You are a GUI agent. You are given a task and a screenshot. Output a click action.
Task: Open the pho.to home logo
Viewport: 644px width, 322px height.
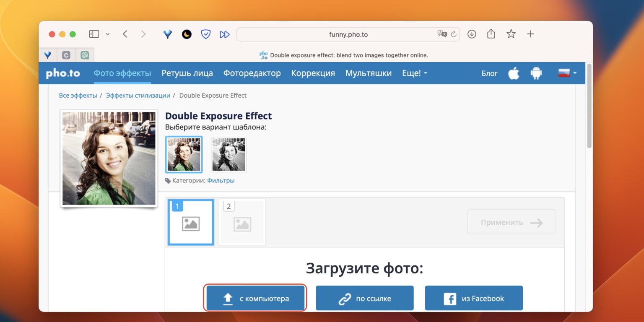click(63, 73)
